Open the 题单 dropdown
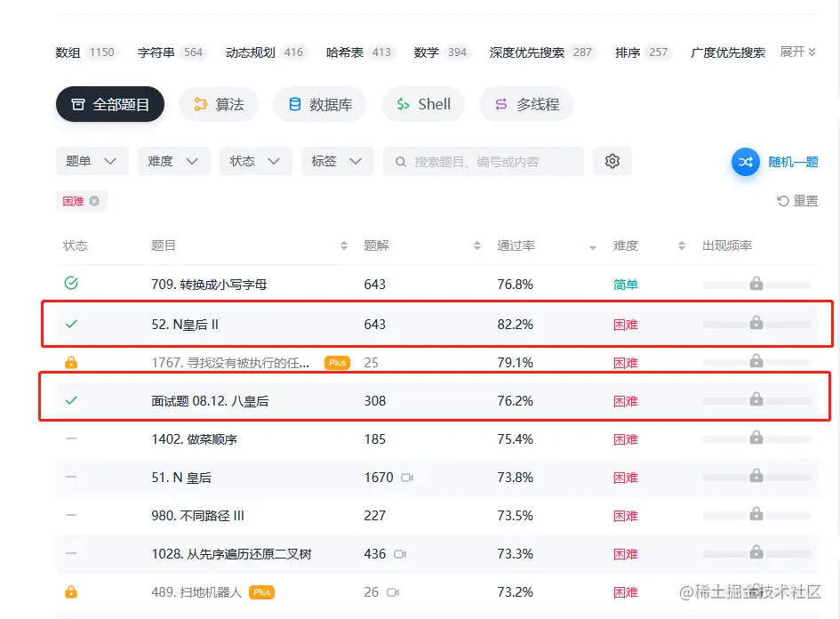This screenshot has width=840, height=619. [x=92, y=161]
